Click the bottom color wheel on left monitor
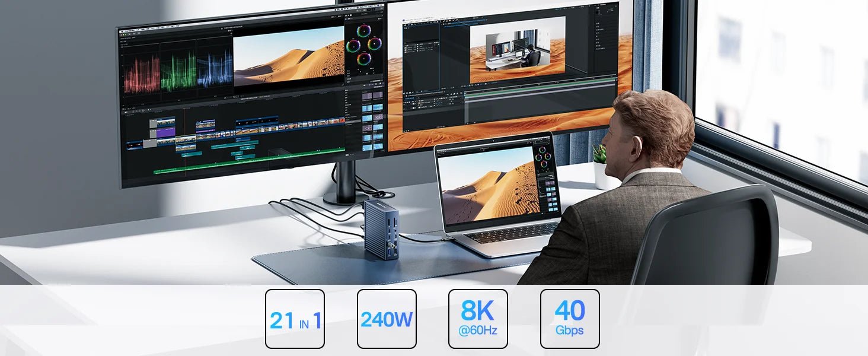The height and width of the screenshot is (356, 868). (x=364, y=59)
